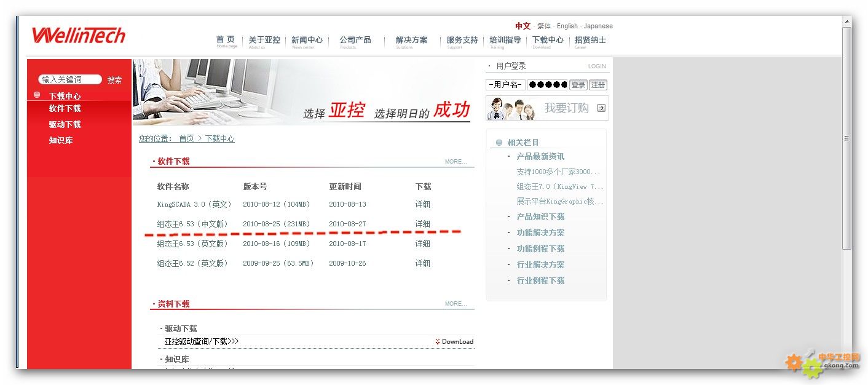Image resolution: width=868 pixels, height=385 pixels.
Task: Open 产品知识下载 in the related column
Action: pos(540,216)
